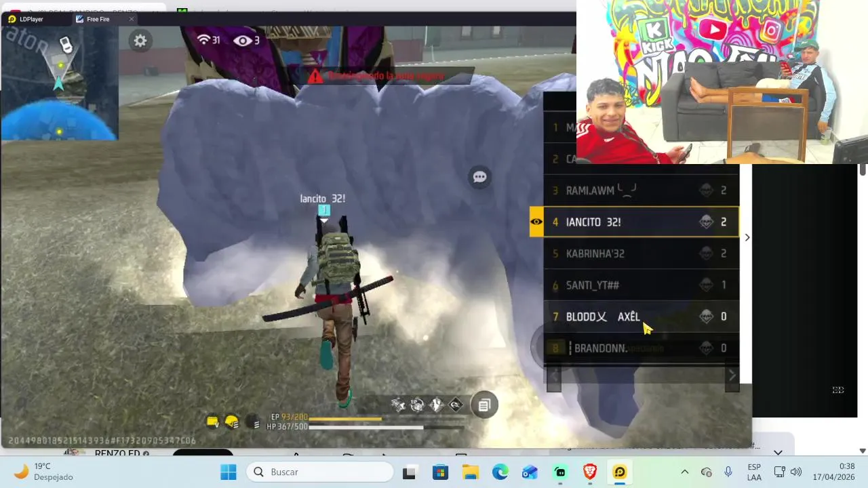
Task: Click the Buscar taskbar search box
Action: (x=320, y=472)
